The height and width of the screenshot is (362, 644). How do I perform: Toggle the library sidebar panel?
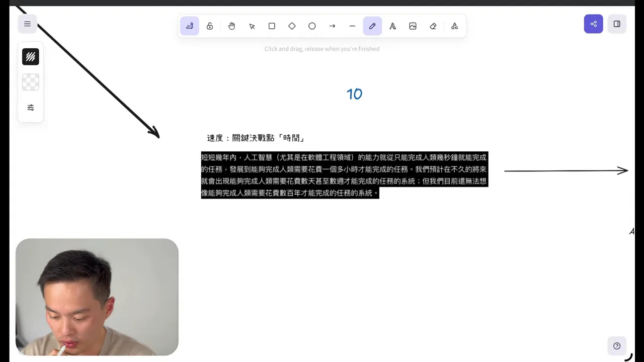tap(617, 24)
